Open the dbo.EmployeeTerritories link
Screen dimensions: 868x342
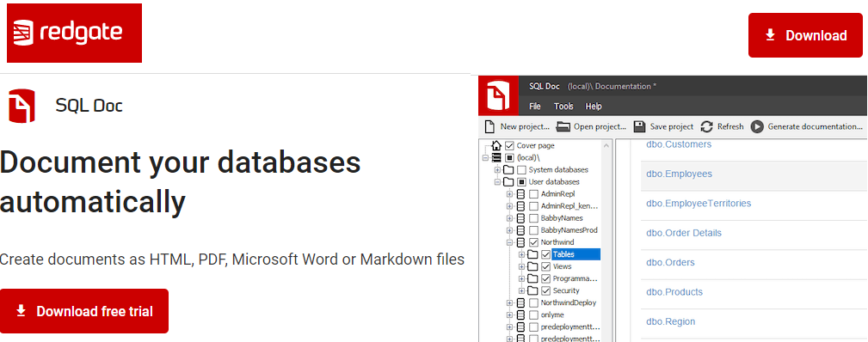click(x=698, y=203)
